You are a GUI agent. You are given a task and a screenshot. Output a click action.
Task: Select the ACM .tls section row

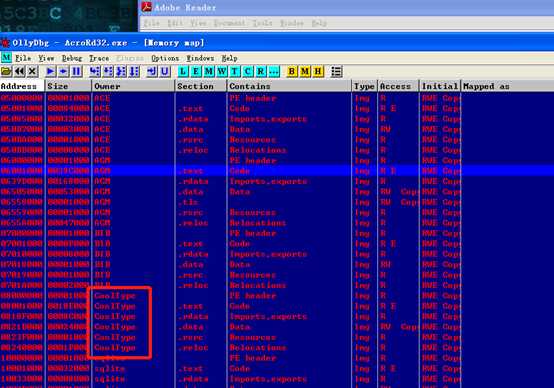[x=277, y=202]
